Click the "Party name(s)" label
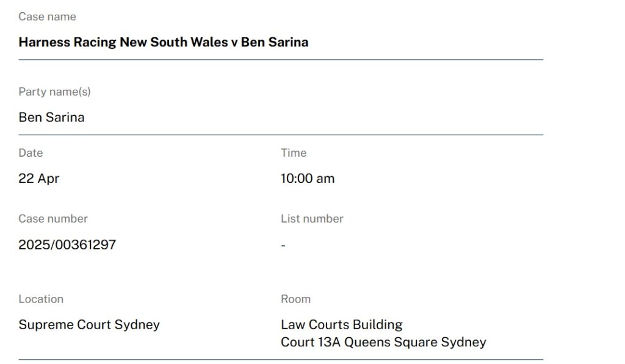625x364 pixels. (x=54, y=91)
